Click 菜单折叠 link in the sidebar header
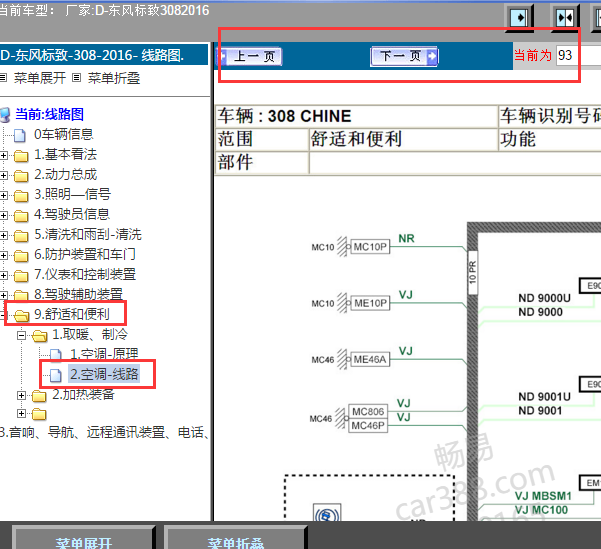 [x=114, y=78]
